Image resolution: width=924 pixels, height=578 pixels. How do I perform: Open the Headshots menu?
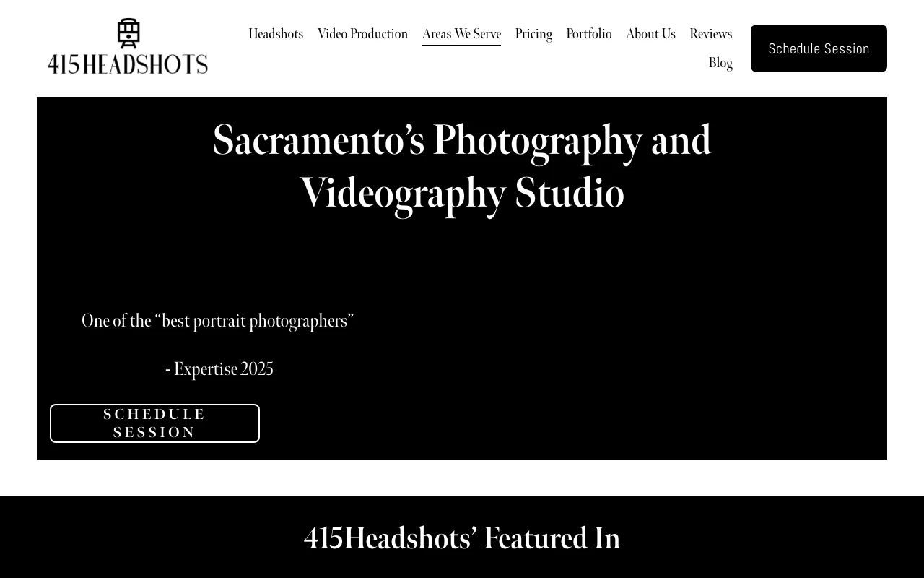tap(276, 34)
